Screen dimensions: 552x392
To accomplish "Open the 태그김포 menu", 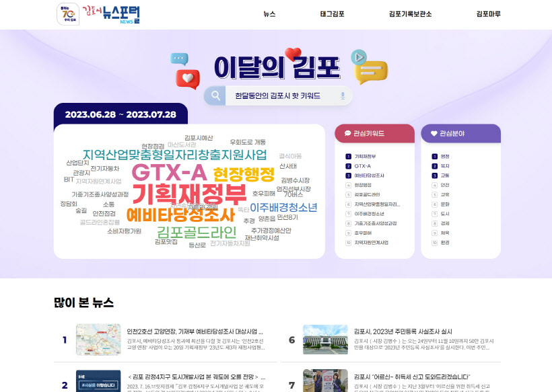I will (332, 14).
